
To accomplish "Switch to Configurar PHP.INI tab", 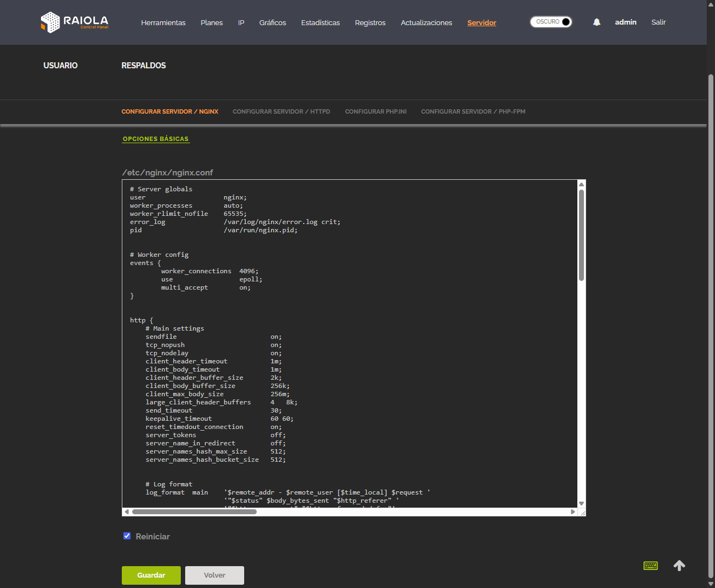I will coord(376,111).
